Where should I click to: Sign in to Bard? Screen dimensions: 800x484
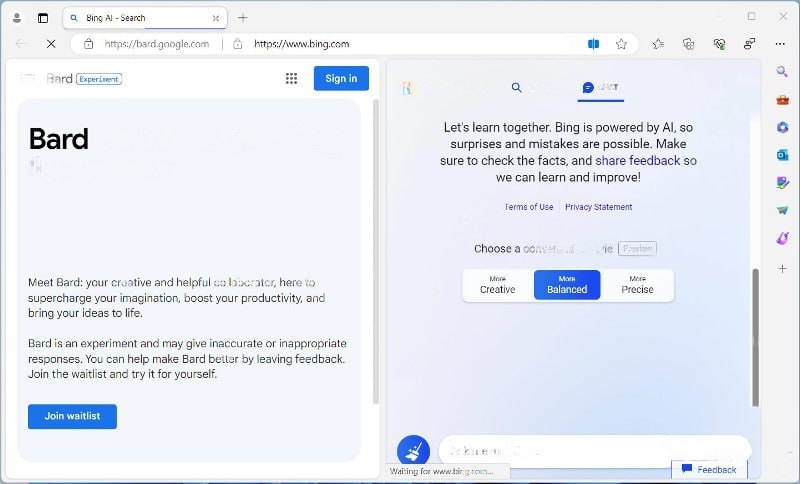tap(341, 79)
